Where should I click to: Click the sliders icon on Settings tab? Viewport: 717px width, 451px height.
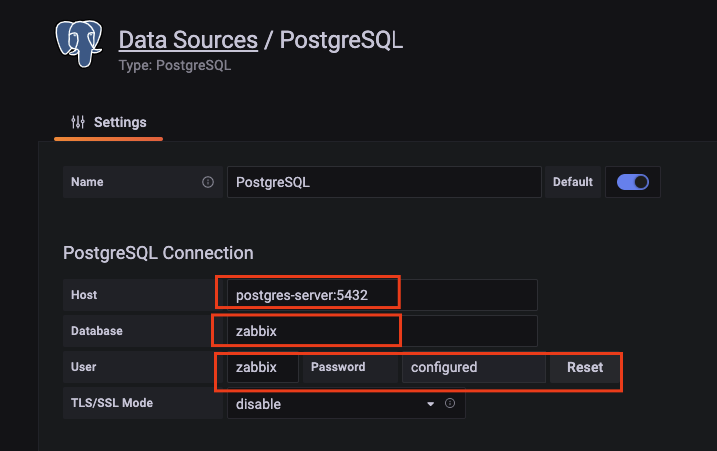click(79, 122)
